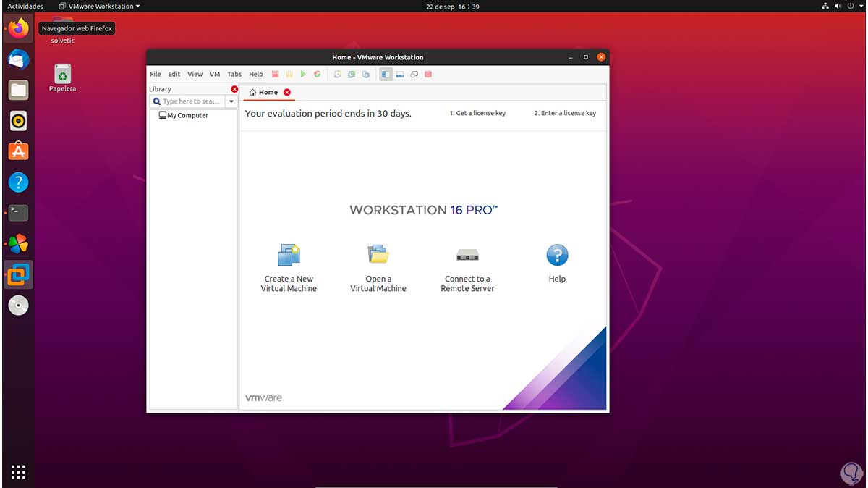Close the Library panel with red X
Screen dimensions: 868x488
point(234,89)
